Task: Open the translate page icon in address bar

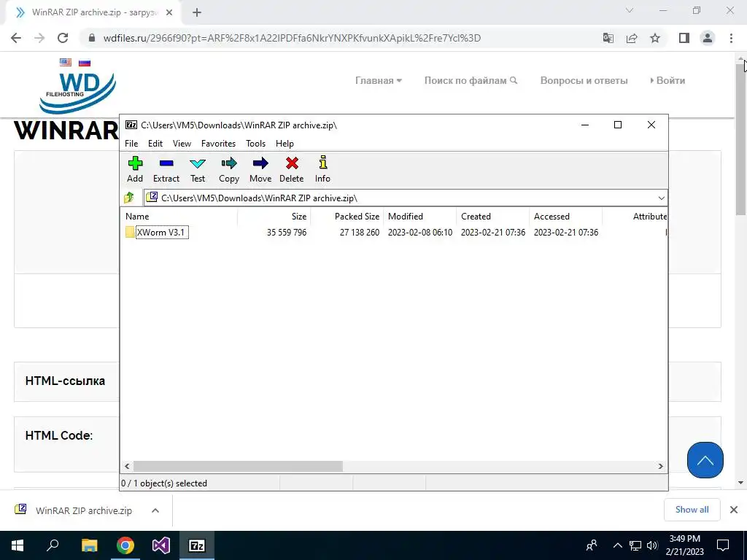Action: point(608,38)
